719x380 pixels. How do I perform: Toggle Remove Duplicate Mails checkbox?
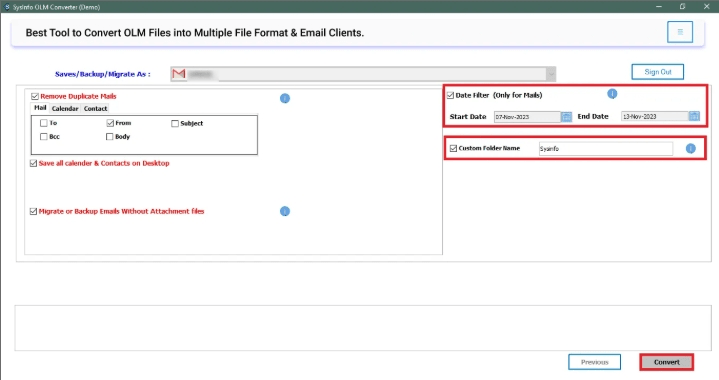[x=34, y=96]
